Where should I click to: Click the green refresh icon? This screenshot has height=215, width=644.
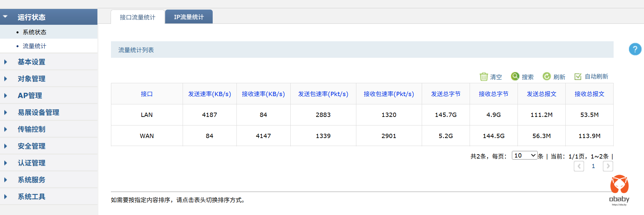547,76
